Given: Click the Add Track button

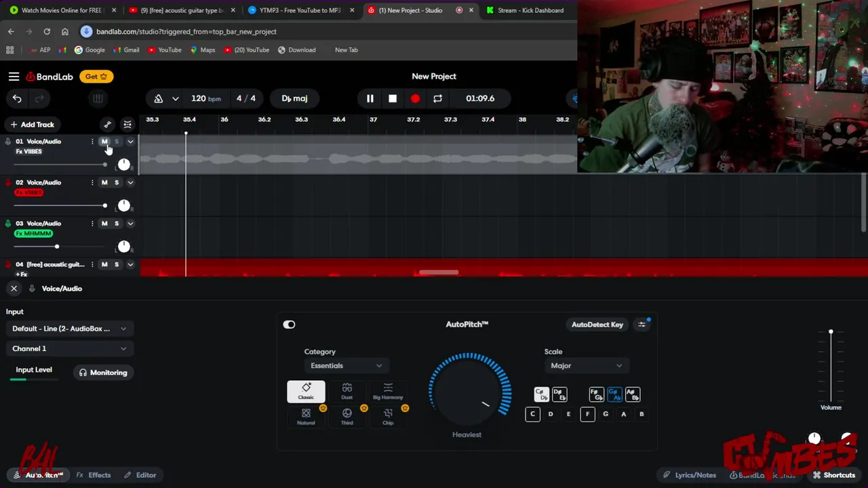Looking at the screenshot, I should click(32, 125).
